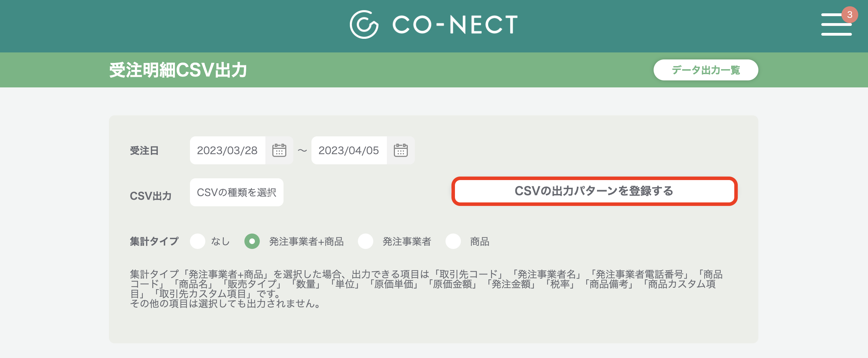Select 商品 radio option
Image resolution: width=868 pixels, height=358 pixels.
coord(453,241)
